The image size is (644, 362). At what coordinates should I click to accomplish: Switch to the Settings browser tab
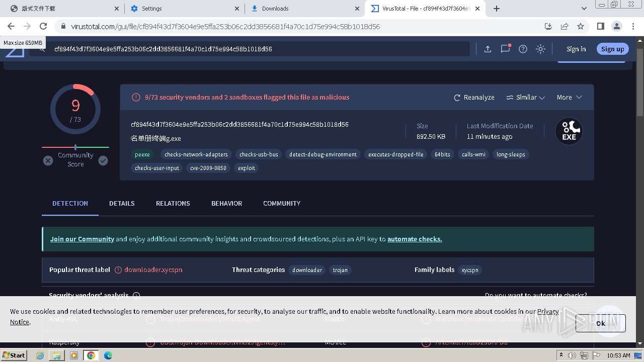point(184,9)
